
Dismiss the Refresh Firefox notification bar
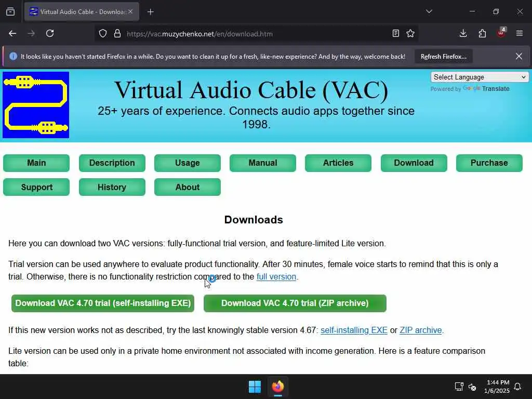[519, 56]
